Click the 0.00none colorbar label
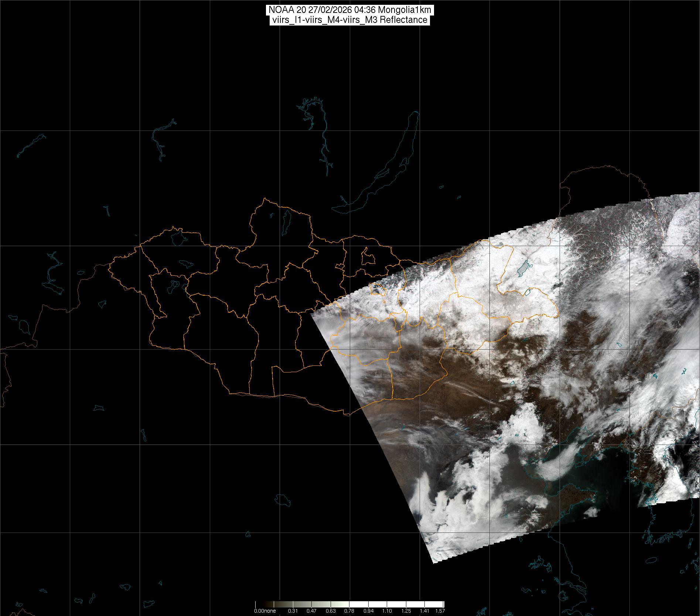 [x=265, y=611]
